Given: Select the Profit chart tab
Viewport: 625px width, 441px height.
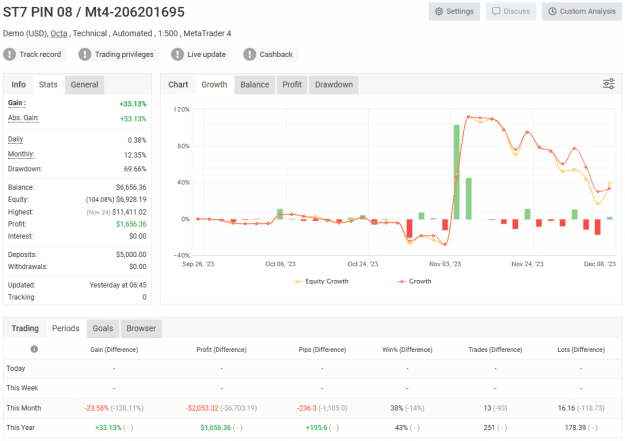Looking at the screenshot, I should [x=292, y=85].
